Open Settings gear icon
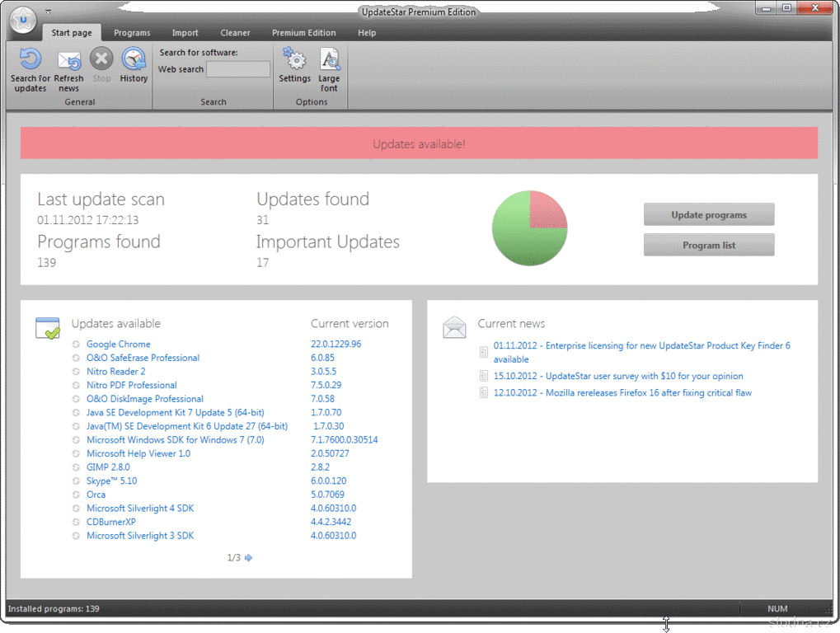Image resolution: width=840 pixels, height=633 pixels. click(294, 60)
